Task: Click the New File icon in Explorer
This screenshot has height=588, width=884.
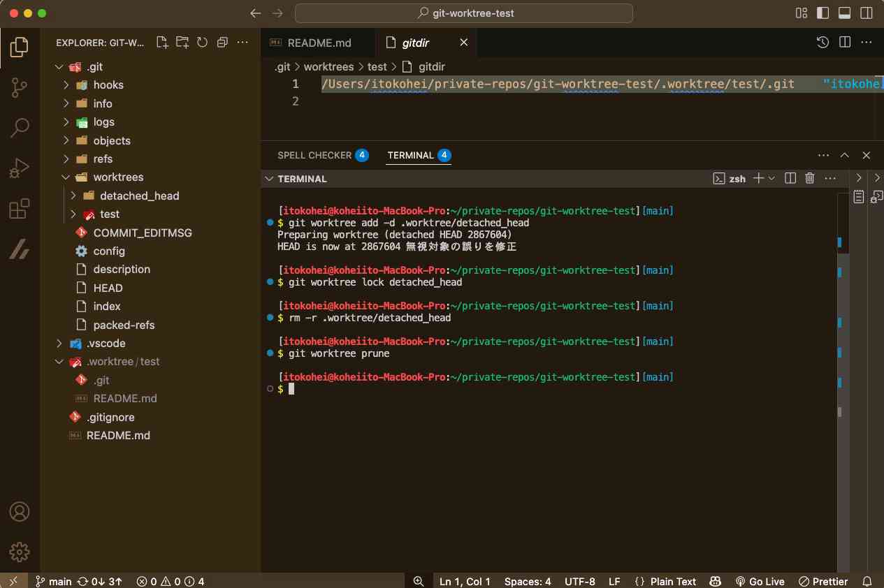Action: [162, 43]
